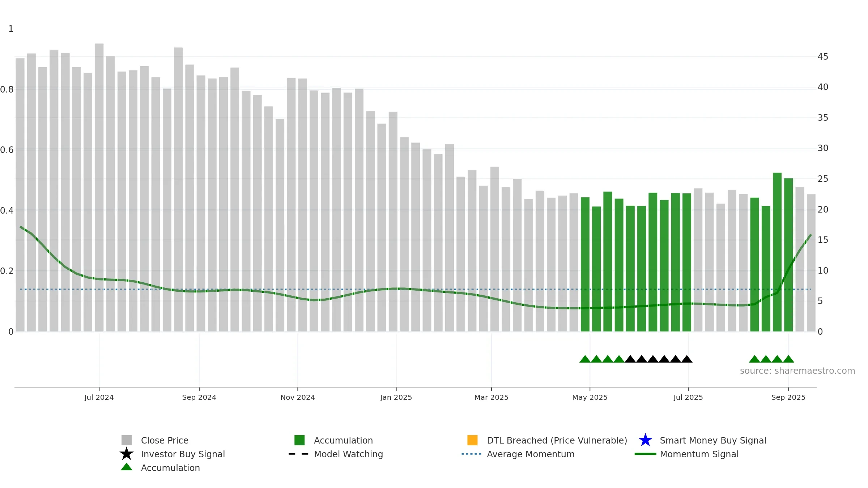Image resolution: width=868 pixels, height=488 pixels.
Task: Click the Jul 2024 axis label
Action: tap(99, 397)
